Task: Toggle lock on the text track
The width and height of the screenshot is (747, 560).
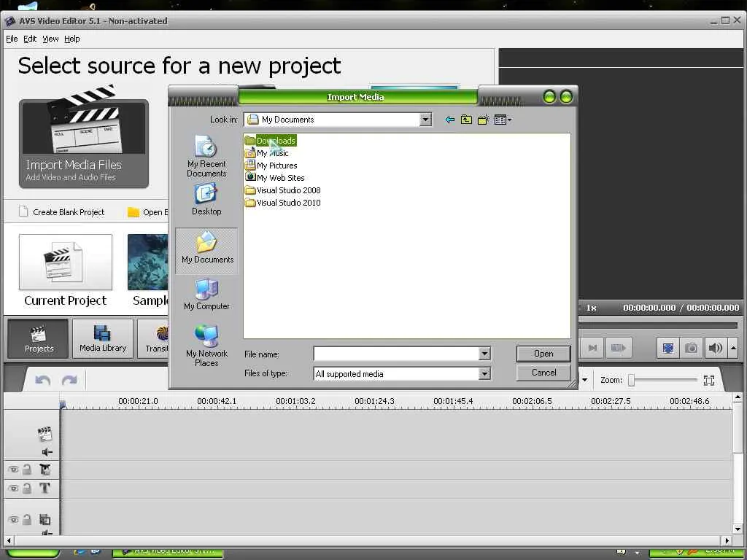Action: pos(27,488)
